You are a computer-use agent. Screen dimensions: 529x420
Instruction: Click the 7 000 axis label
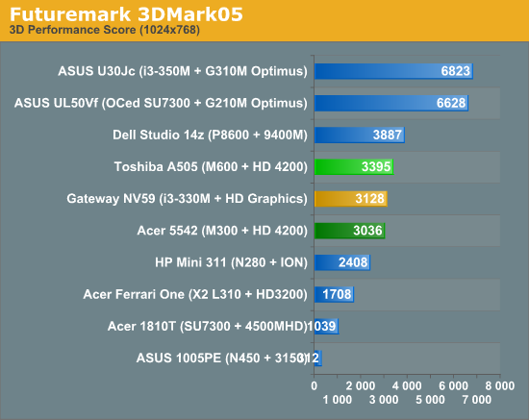click(477, 400)
